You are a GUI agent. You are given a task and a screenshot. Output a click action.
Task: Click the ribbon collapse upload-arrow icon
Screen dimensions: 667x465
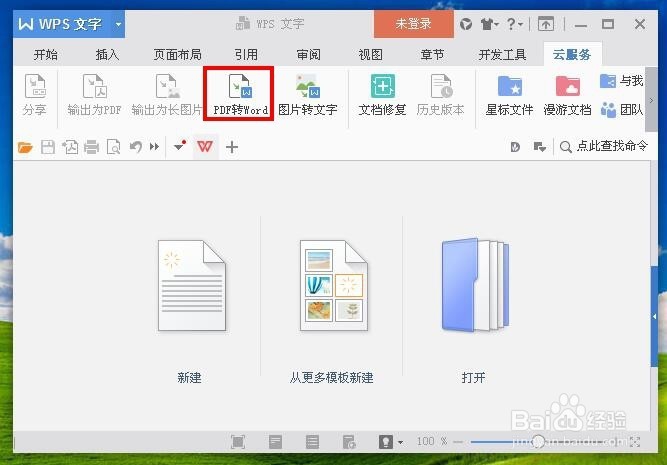pos(546,24)
